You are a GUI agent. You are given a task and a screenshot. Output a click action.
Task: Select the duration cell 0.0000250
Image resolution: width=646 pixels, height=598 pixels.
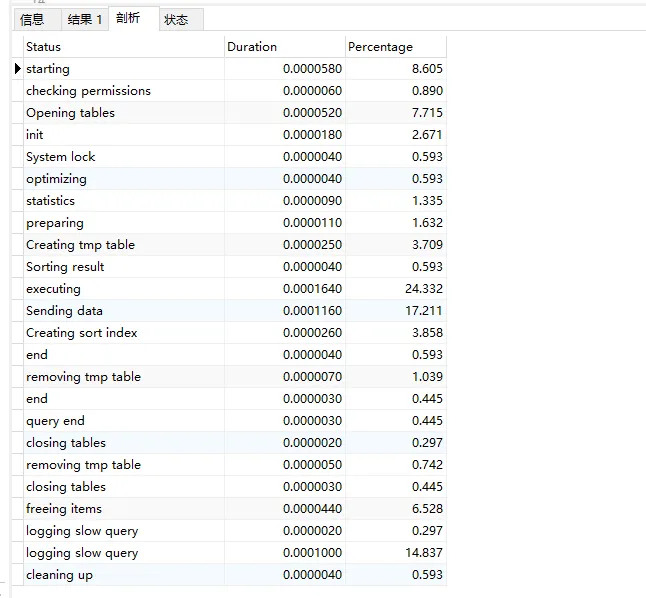285,245
